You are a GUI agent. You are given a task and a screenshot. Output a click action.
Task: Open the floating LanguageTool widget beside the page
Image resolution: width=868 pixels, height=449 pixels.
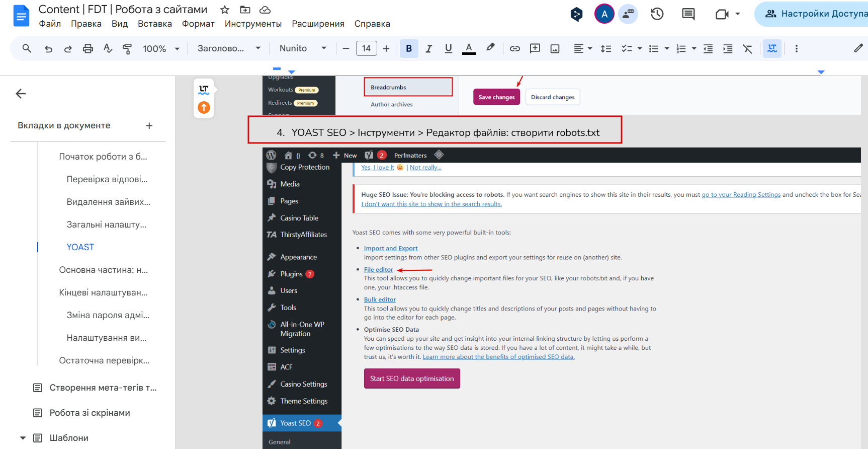pyautogui.click(x=204, y=90)
